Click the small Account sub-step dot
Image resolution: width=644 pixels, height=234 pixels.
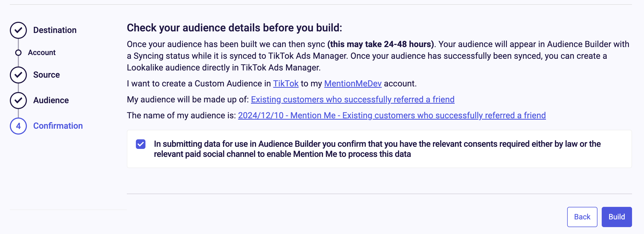(18, 53)
